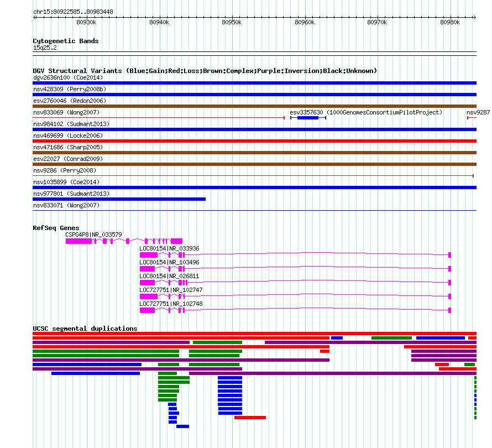Select esv3357630 (1000GenomesConsortiumPilotProject) label
This screenshot has width=492, height=448.
click(x=366, y=112)
